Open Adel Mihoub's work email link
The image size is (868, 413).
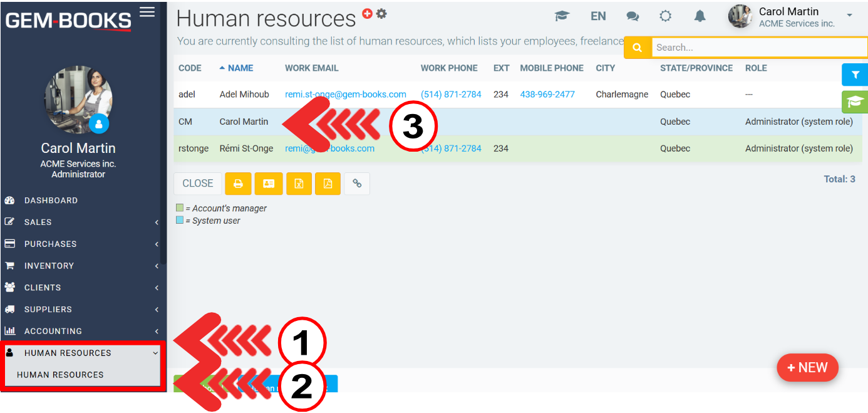pyautogui.click(x=345, y=95)
